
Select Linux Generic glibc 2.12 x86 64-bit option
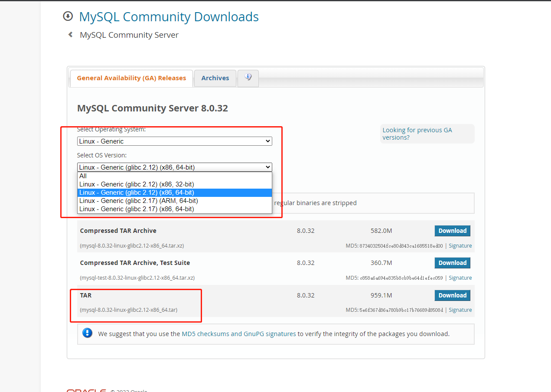click(x=175, y=193)
